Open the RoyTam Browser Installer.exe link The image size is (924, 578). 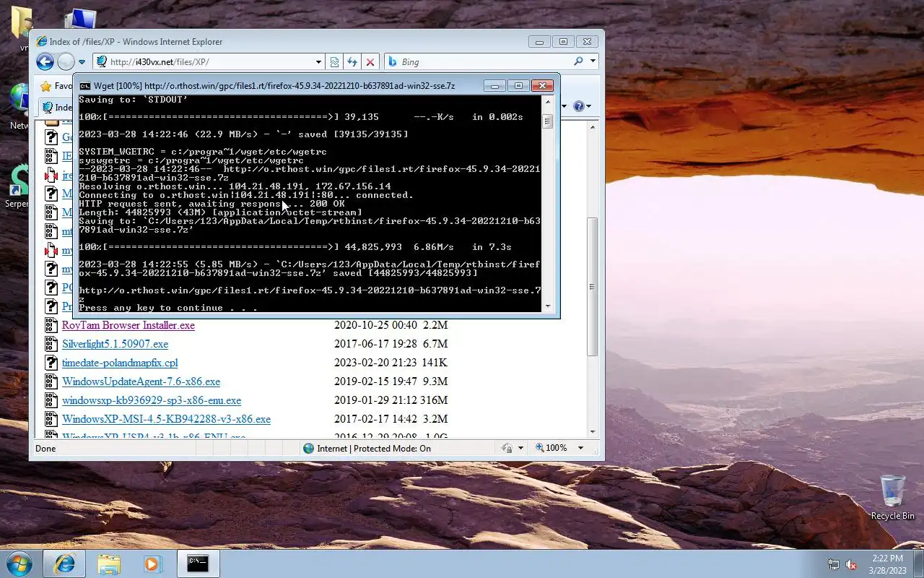coord(128,325)
